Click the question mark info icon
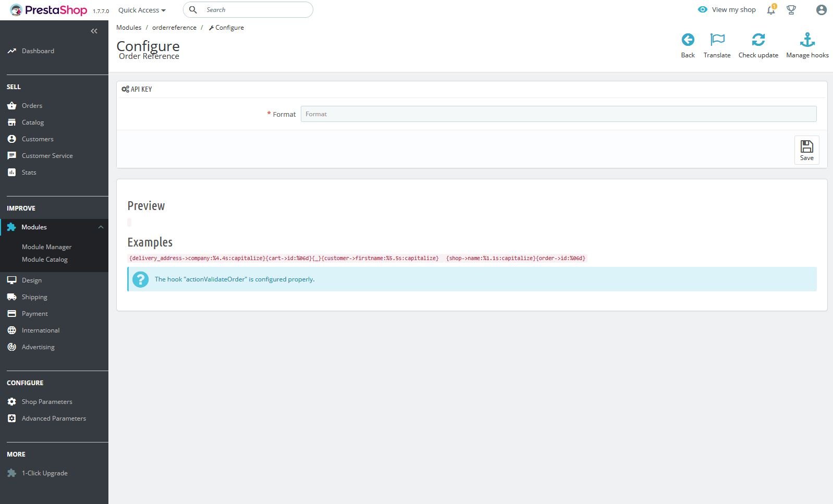 click(140, 279)
